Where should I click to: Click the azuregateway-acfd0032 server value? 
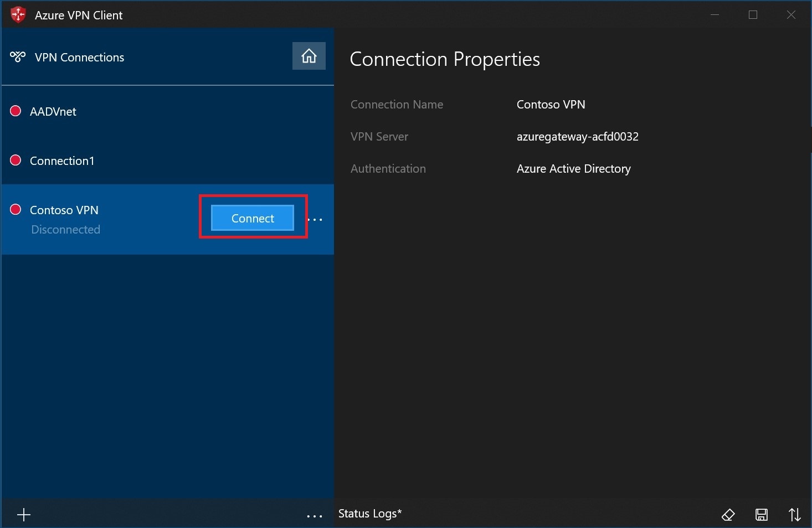(x=577, y=137)
